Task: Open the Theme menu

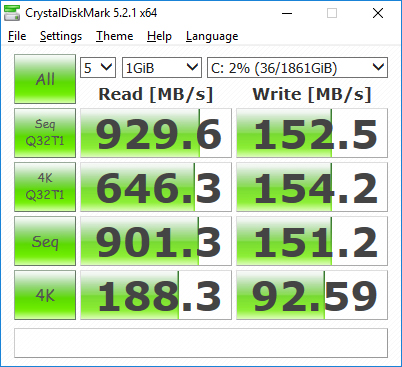Action: click(114, 36)
